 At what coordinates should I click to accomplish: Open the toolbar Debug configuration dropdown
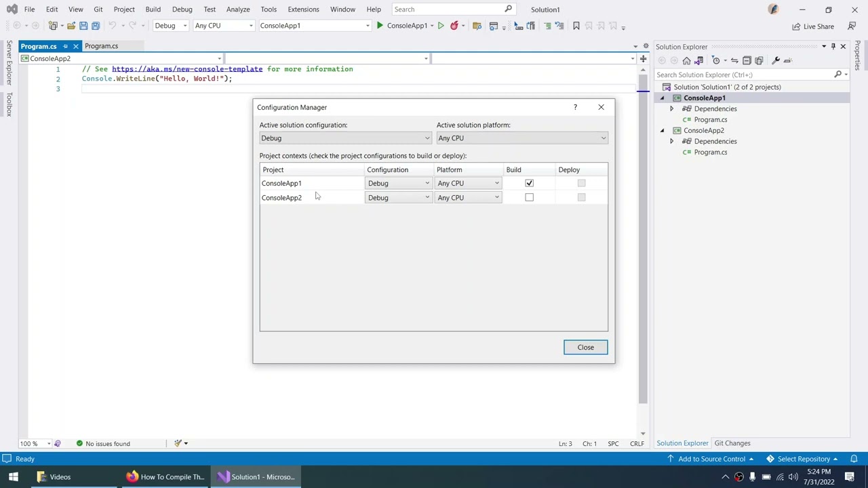[x=170, y=26]
